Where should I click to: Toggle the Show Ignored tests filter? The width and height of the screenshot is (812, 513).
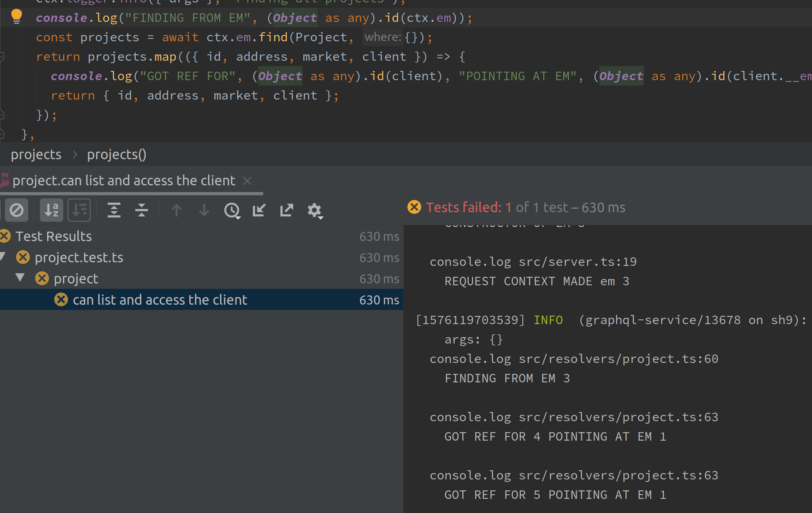[x=16, y=210]
